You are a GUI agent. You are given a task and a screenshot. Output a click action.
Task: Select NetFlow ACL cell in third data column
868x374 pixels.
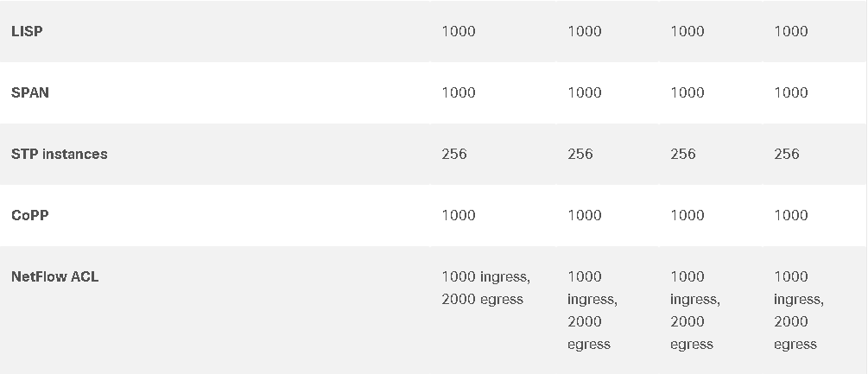tap(695, 310)
